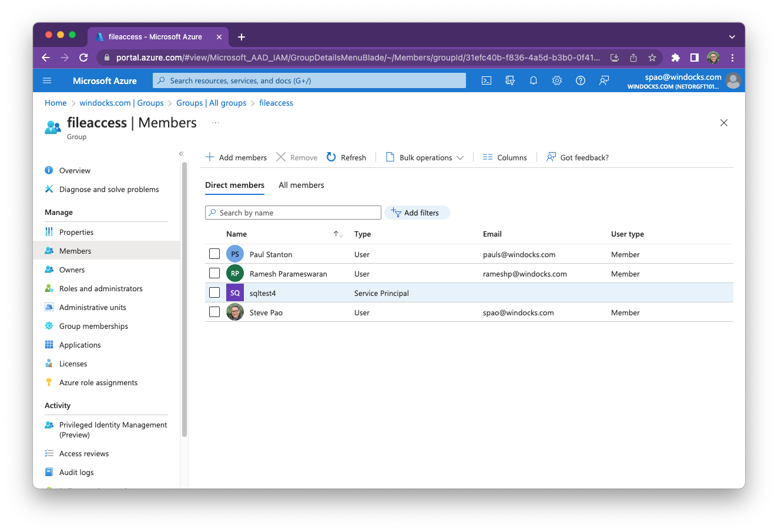778x532 pixels.
Task: Collapse the left navigation menu chevron
Action: click(181, 153)
